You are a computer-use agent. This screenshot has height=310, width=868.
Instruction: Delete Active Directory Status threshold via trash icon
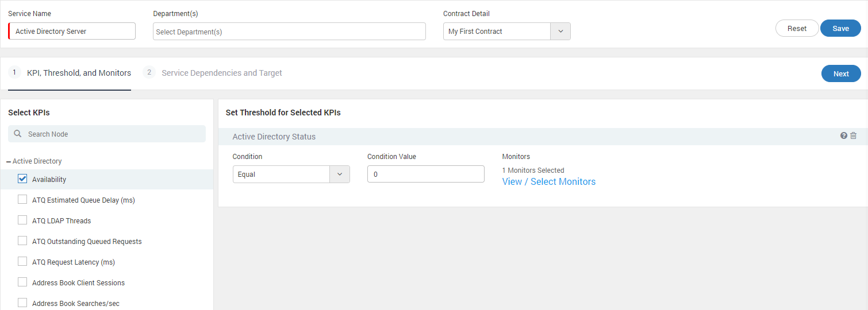pyautogui.click(x=854, y=136)
